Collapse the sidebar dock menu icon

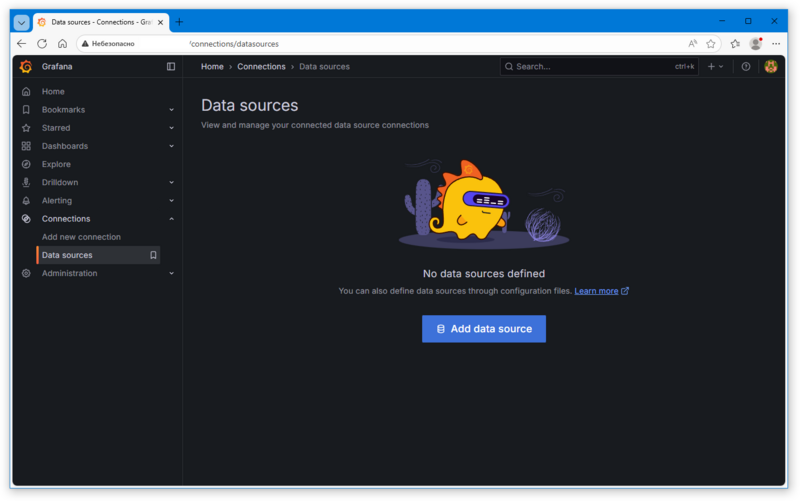171,66
